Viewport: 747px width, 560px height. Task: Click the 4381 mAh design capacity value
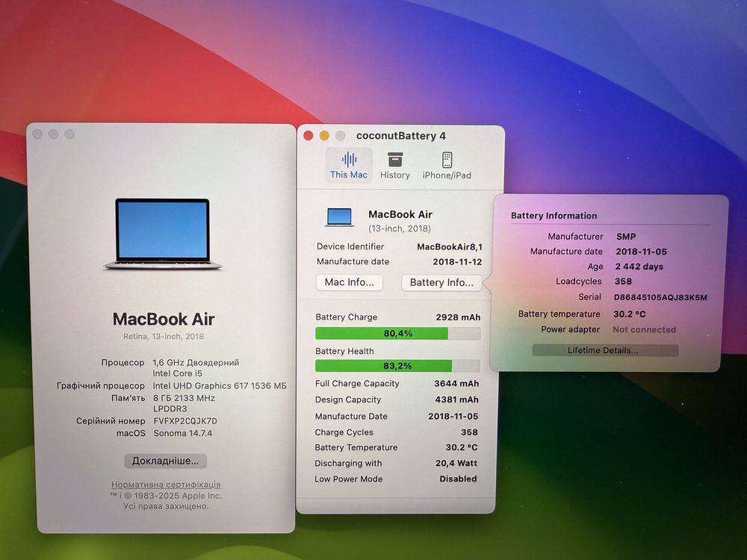(x=456, y=399)
